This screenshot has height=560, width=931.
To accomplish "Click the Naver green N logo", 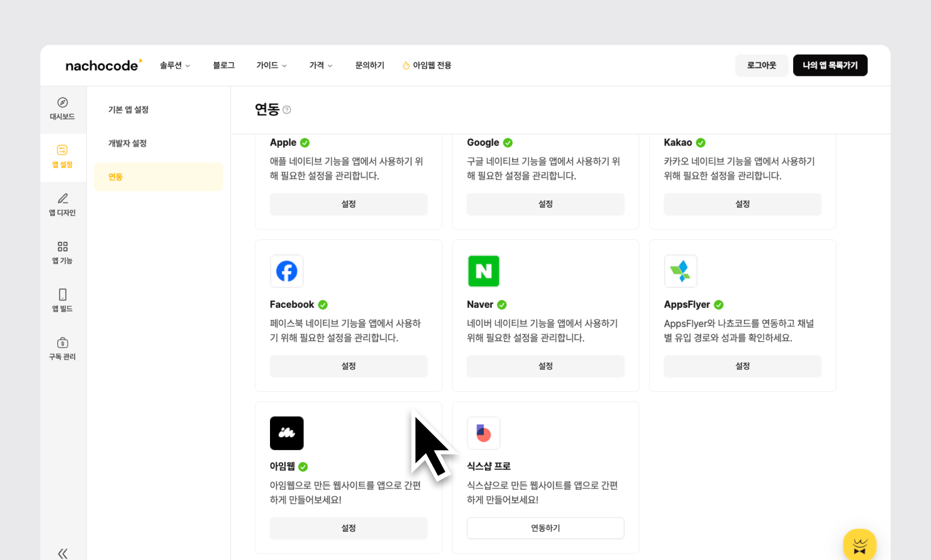I will tap(483, 271).
